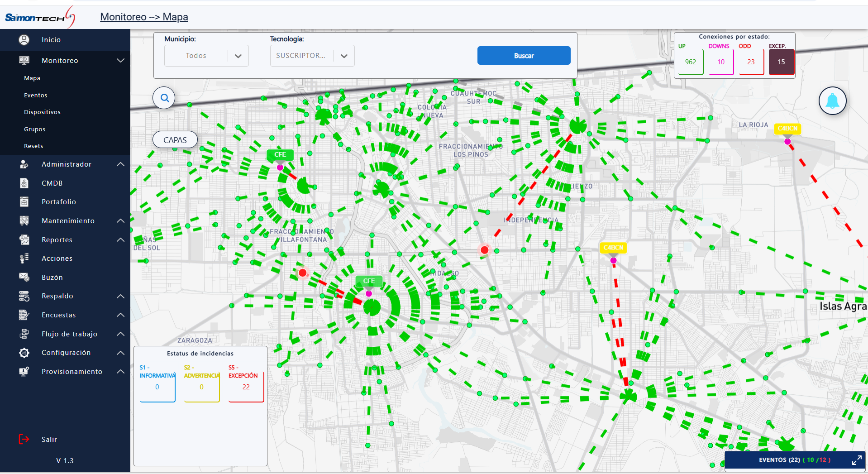Click the CAPAS layers button
Screen dimensions: 868x474
175,140
